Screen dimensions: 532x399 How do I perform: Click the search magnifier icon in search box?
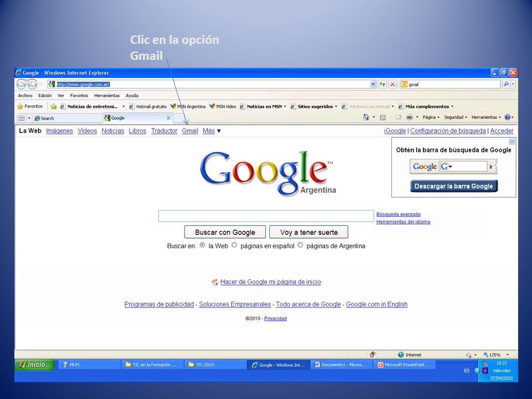[505, 84]
